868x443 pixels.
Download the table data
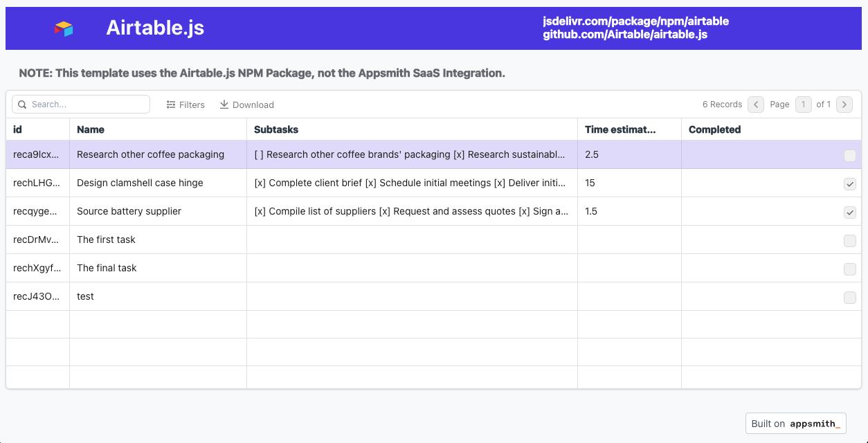click(246, 105)
